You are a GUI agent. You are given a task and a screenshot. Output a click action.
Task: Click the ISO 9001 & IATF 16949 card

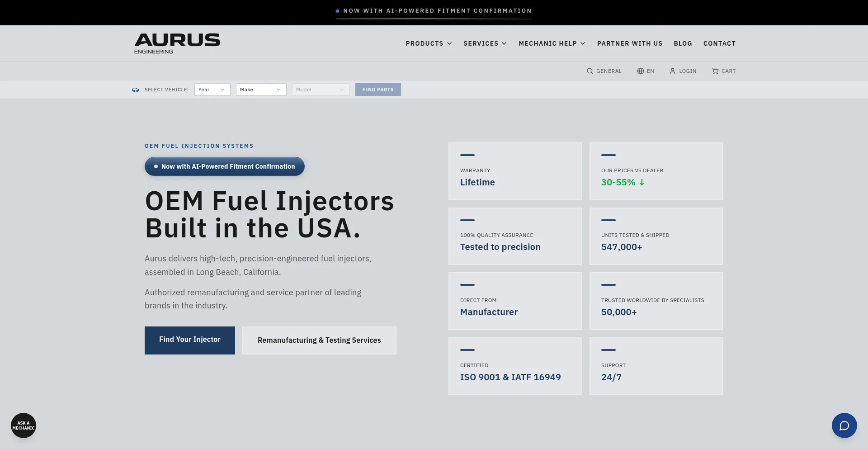[515, 366]
